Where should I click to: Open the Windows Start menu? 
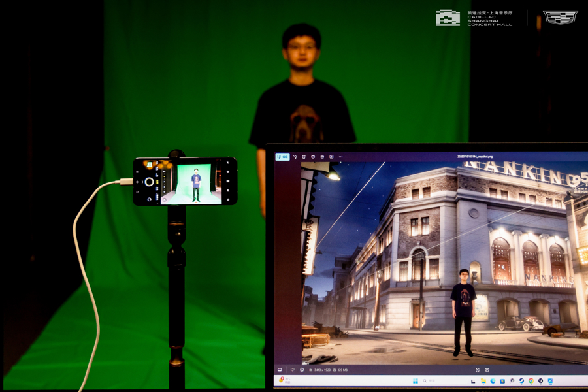coord(416,381)
